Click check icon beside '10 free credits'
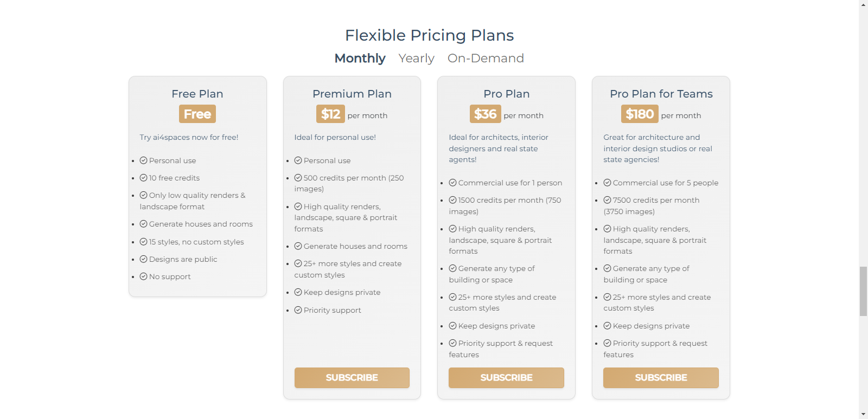Viewport: 868px width, 419px height. tap(144, 178)
